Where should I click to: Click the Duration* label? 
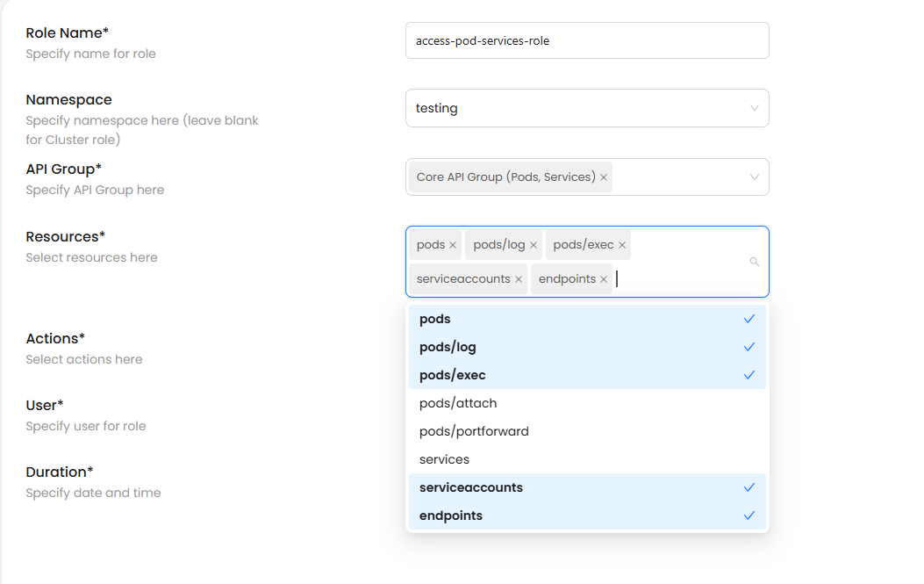[60, 472]
